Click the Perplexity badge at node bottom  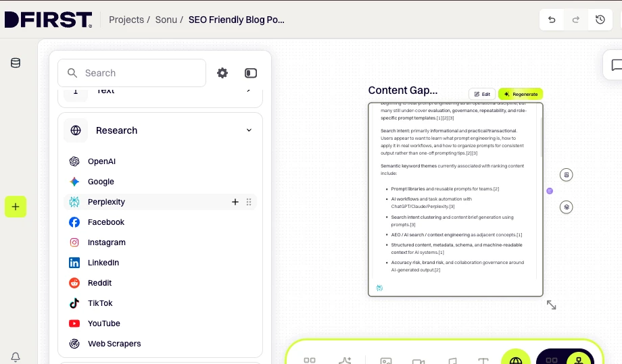[x=379, y=288]
